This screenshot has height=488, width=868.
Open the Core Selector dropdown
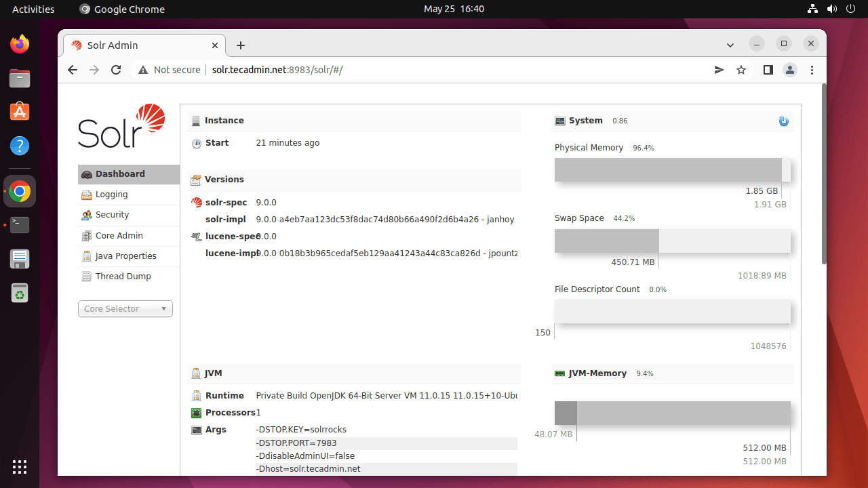(x=125, y=309)
